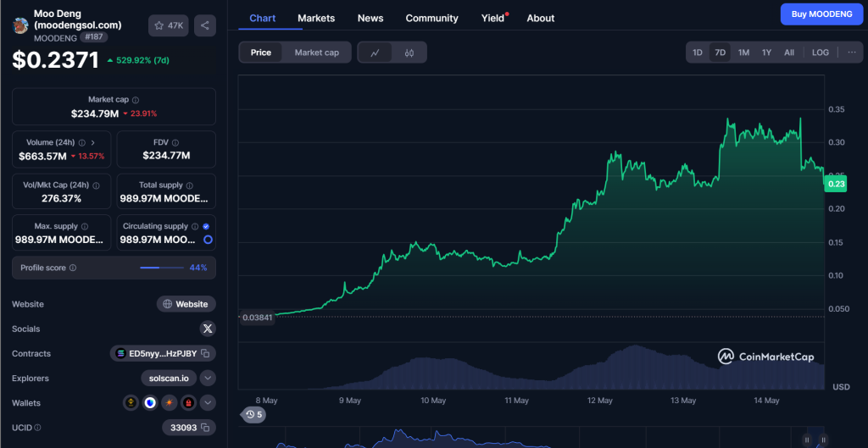868x448 pixels.
Task: Expand the Wallets dropdown chevron
Action: tap(208, 403)
